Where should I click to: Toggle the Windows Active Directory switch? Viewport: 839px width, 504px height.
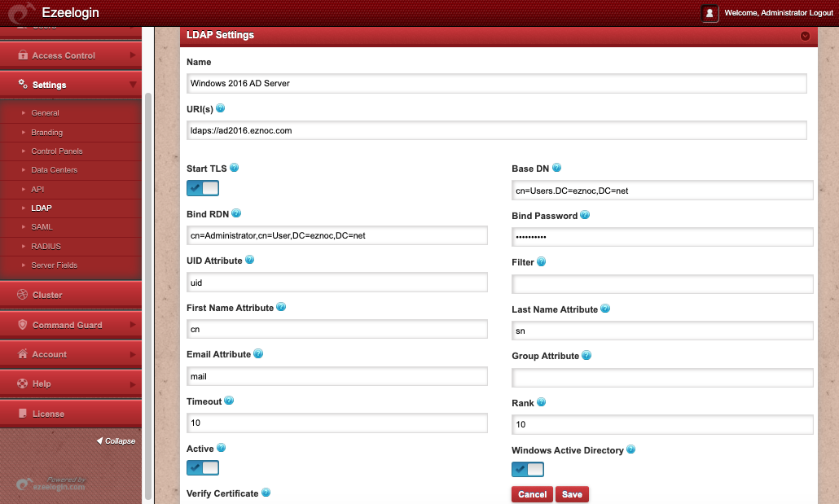pyautogui.click(x=528, y=469)
